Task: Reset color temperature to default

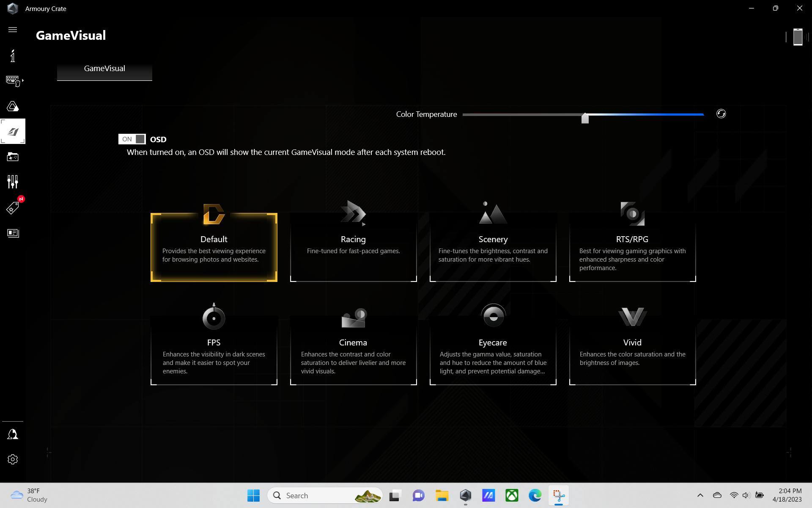Action: pos(721,114)
